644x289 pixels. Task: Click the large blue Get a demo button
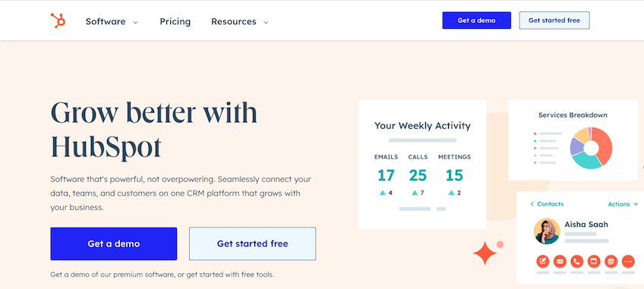[x=114, y=243]
